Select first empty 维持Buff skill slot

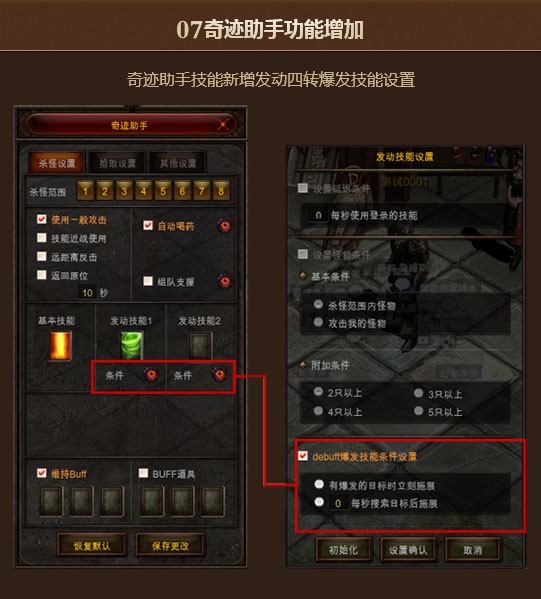coord(51,500)
